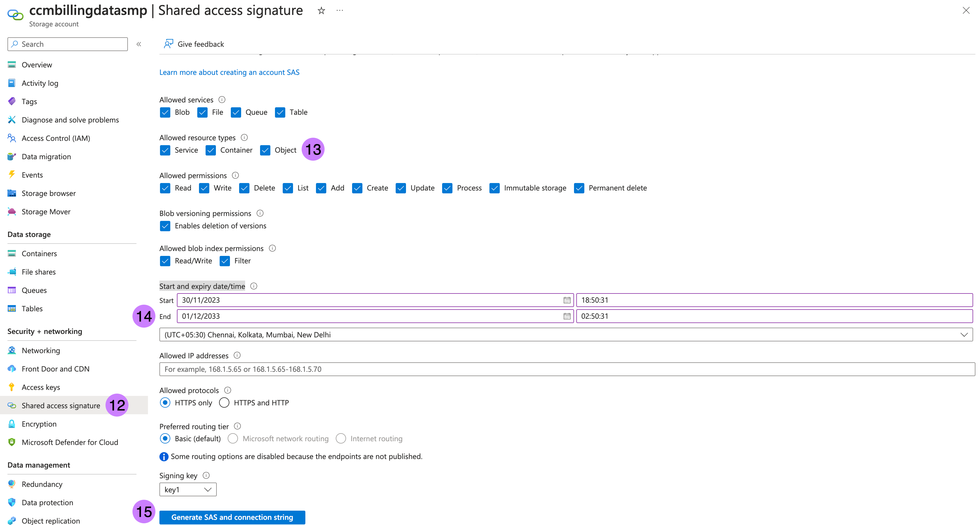This screenshot has height=525, width=980.
Task: Collapse the sidebar with double chevron
Action: [x=139, y=44]
